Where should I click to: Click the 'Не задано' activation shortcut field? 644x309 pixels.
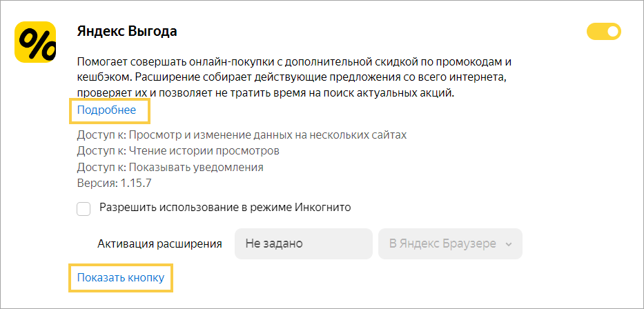tap(304, 243)
